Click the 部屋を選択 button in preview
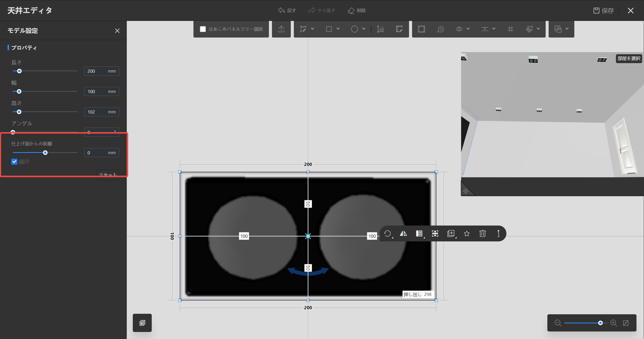 click(629, 58)
